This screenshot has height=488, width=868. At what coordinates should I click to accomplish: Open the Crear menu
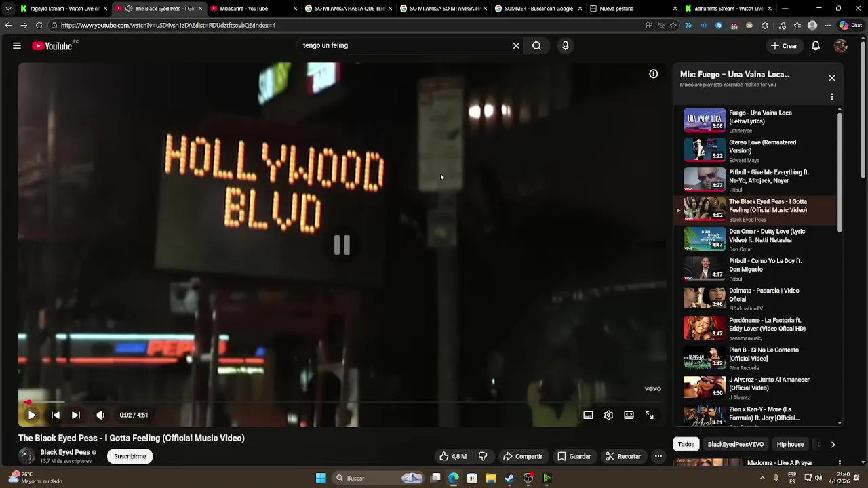[784, 46]
